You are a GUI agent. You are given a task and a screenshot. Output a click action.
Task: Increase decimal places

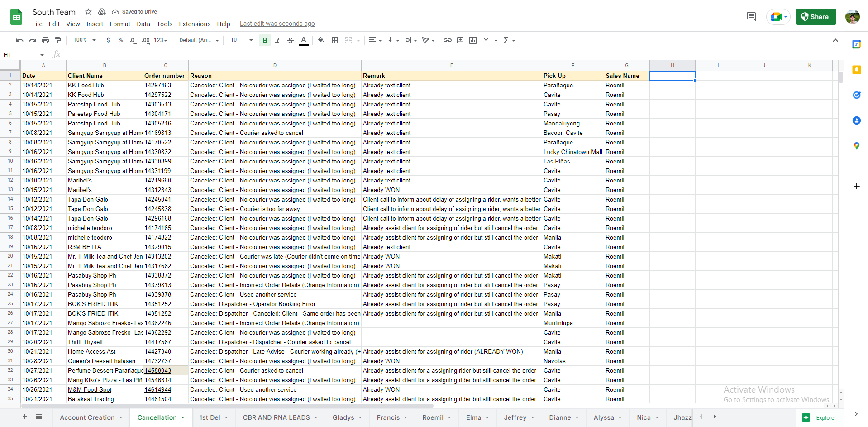tap(146, 40)
